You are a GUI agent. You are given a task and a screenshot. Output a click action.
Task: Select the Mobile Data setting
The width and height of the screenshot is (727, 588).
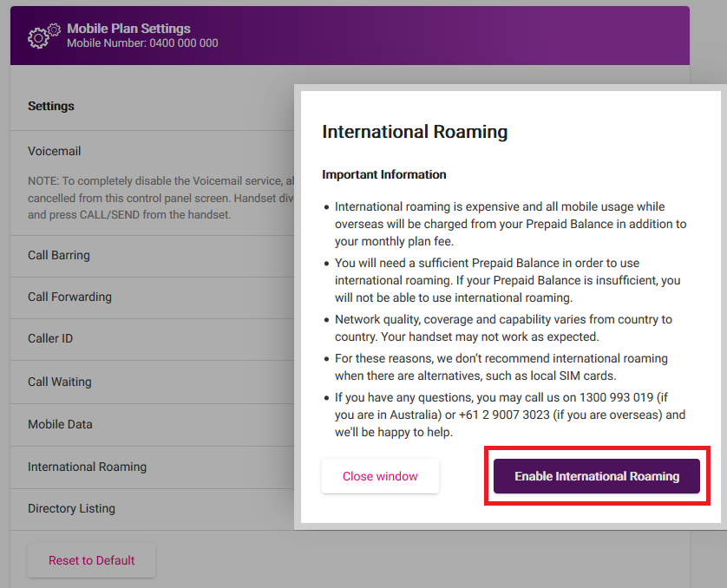[x=58, y=424]
